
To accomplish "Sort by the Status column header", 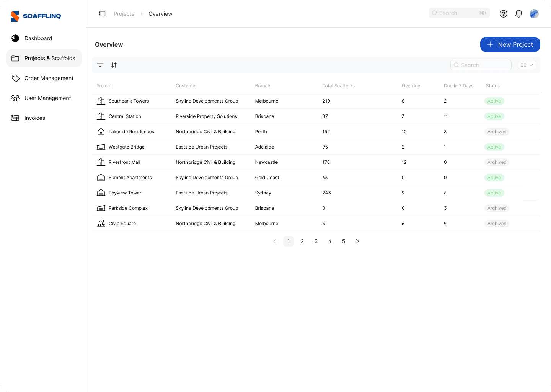I will click(x=493, y=86).
